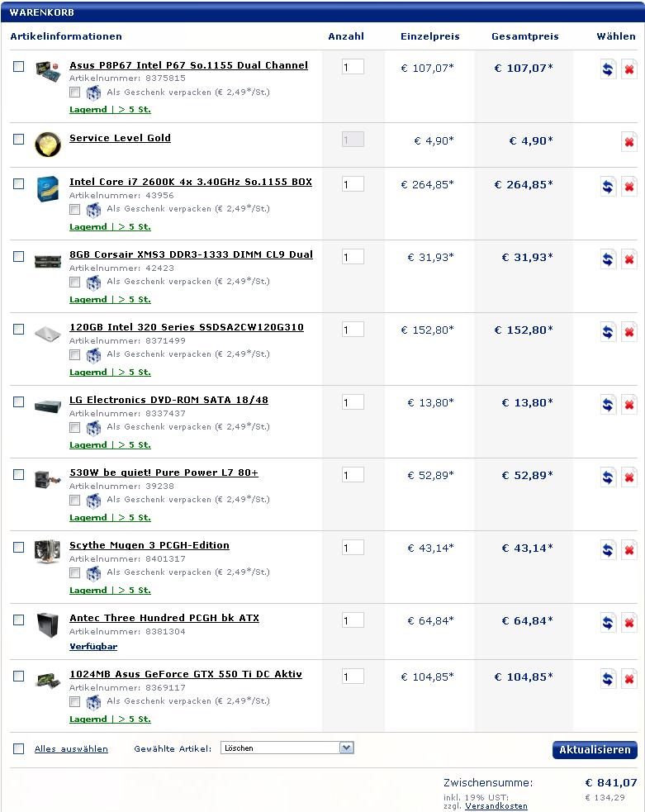
Task: Delete LG Electronics DVD-ROM using red X
Action: coord(629,405)
